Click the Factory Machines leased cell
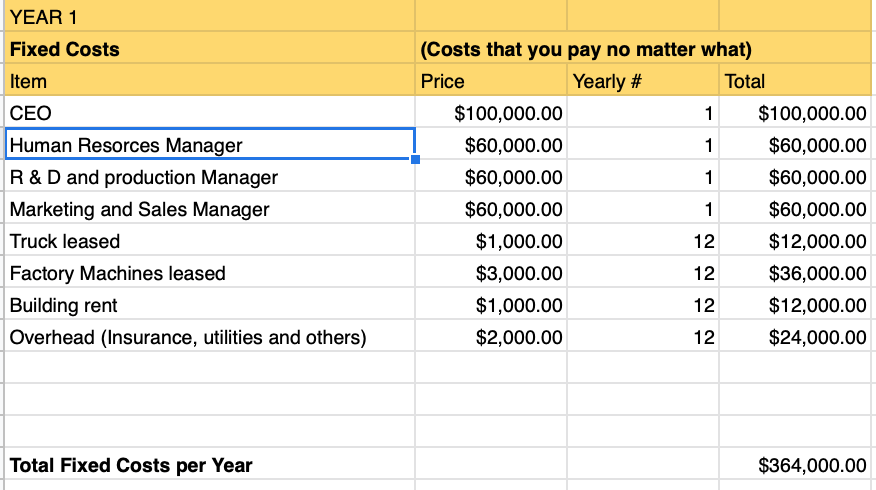The height and width of the screenshot is (490, 876). [x=210, y=272]
